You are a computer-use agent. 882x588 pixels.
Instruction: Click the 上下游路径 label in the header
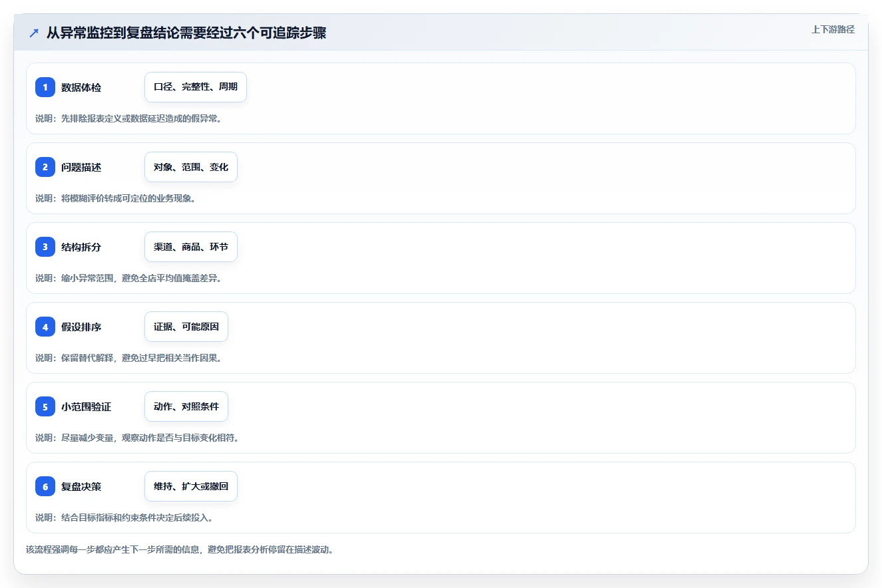(x=833, y=29)
